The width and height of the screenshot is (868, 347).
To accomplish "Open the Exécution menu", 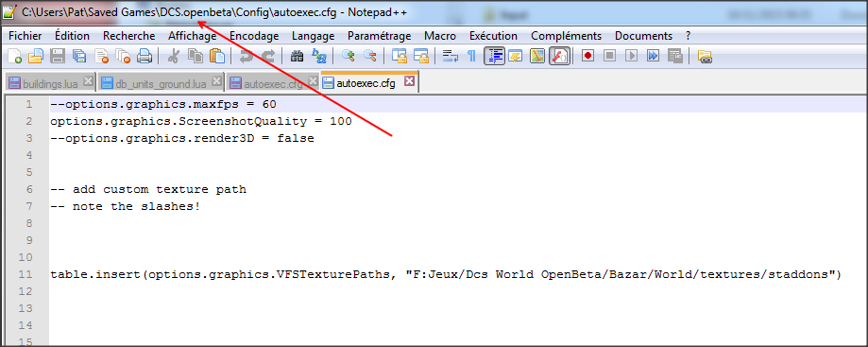I will coord(493,36).
